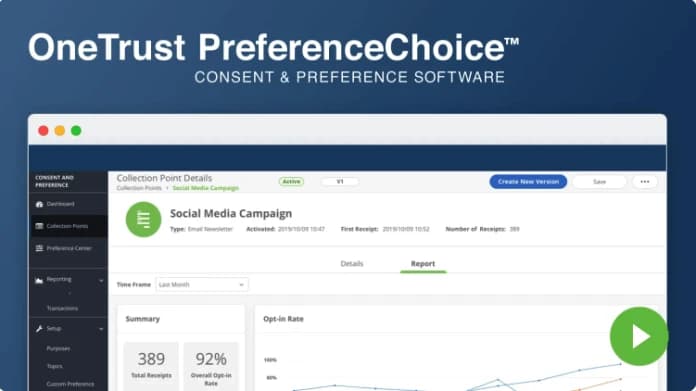Click the Setup wrench icon
The image size is (696, 391).
[39, 329]
